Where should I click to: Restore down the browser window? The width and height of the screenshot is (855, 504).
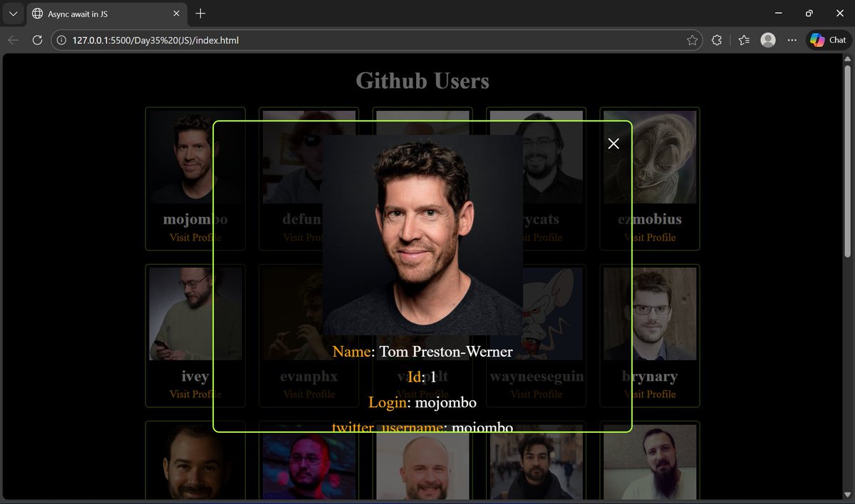pos(809,14)
